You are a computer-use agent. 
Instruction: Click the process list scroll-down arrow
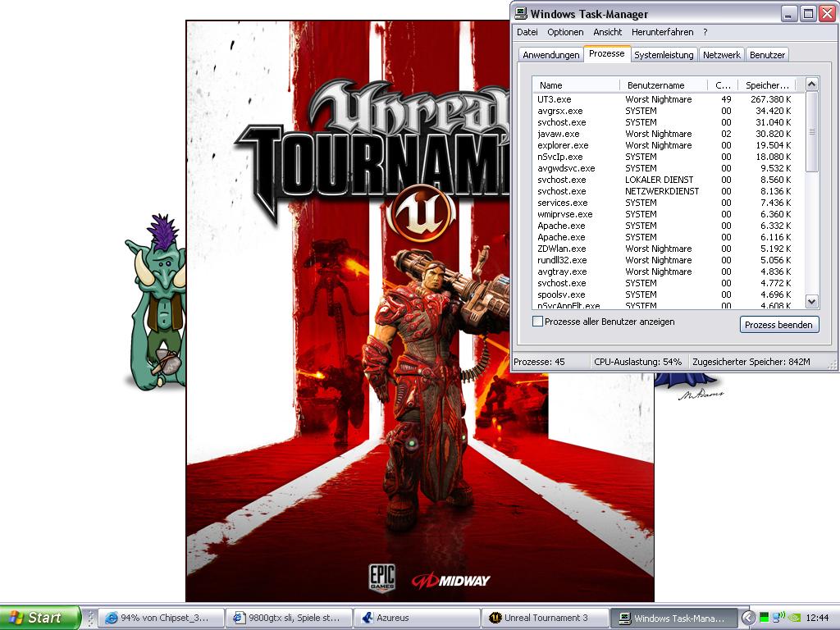[811, 302]
